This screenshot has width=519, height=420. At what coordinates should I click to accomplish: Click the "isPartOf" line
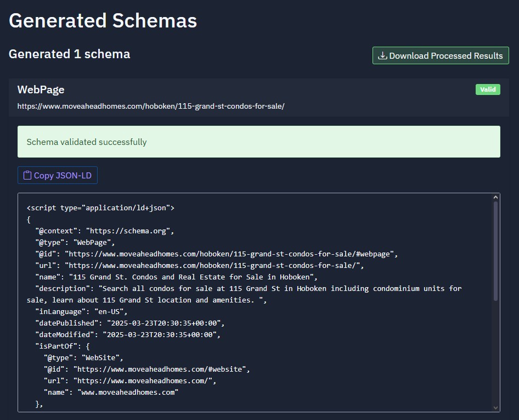(62, 346)
